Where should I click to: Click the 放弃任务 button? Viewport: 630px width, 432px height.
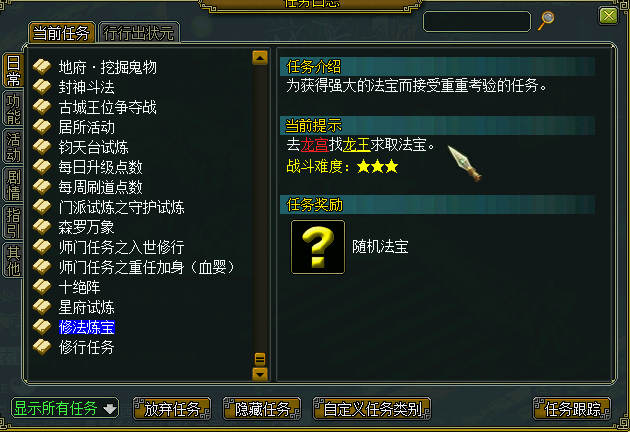(172, 409)
